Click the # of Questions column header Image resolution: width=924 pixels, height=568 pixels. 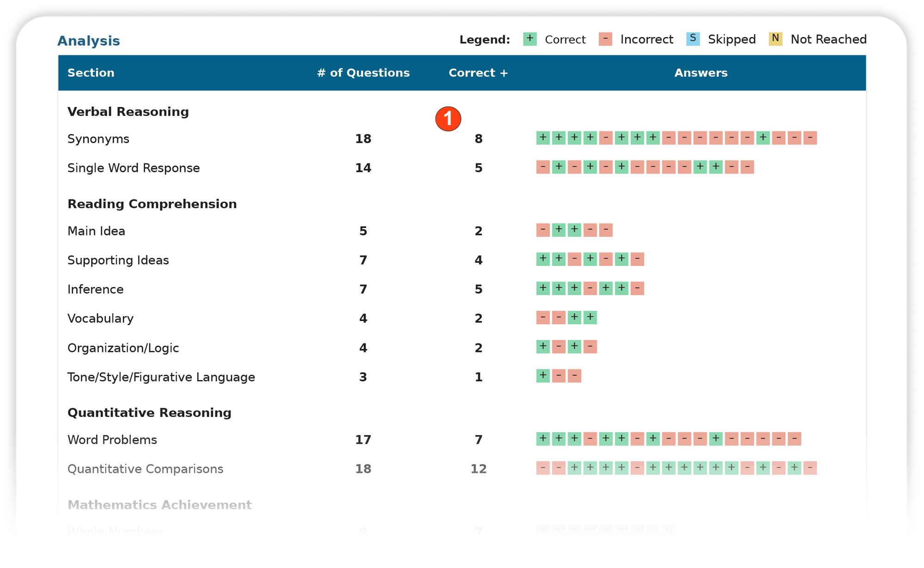[x=363, y=73]
